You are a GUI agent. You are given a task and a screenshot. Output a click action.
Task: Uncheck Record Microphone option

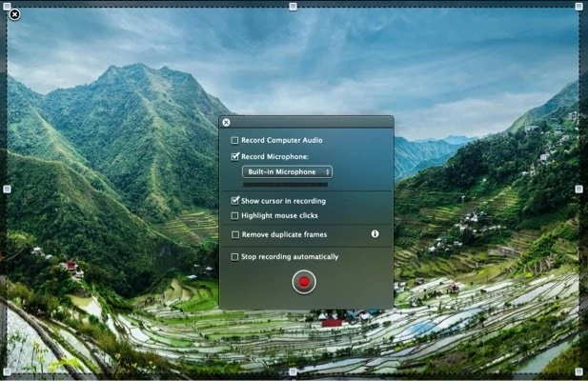(234, 156)
